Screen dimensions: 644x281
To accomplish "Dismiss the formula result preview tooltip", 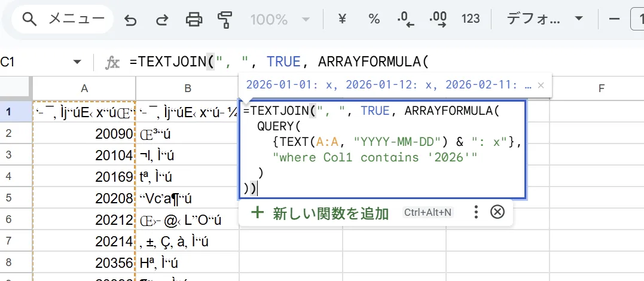I will [541, 85].
